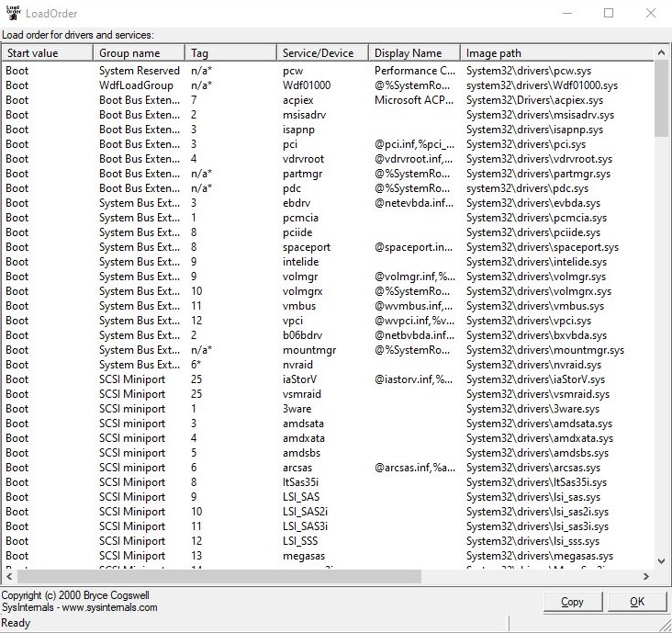Screen dimensions: 672x633
Task: Click System32\drivers\bxvbda.sys image path
Action: [x=536, y=335]
